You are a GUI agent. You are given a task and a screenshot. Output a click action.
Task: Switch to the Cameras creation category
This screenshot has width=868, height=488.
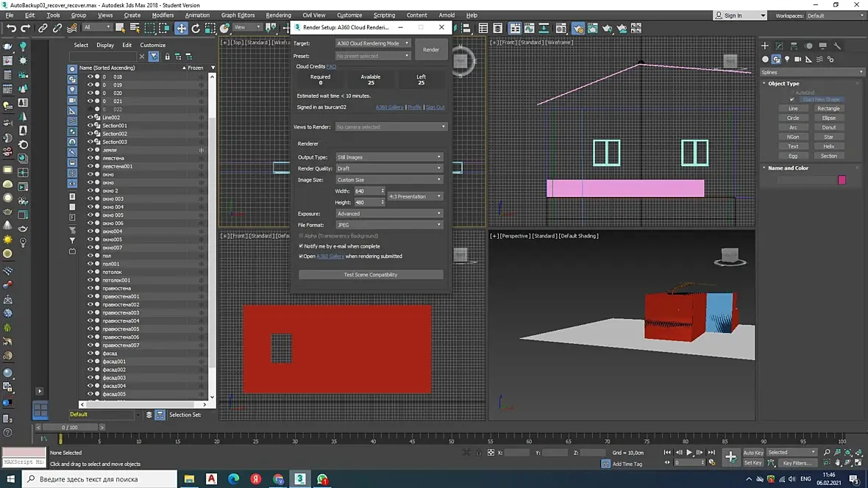(797, 60)
